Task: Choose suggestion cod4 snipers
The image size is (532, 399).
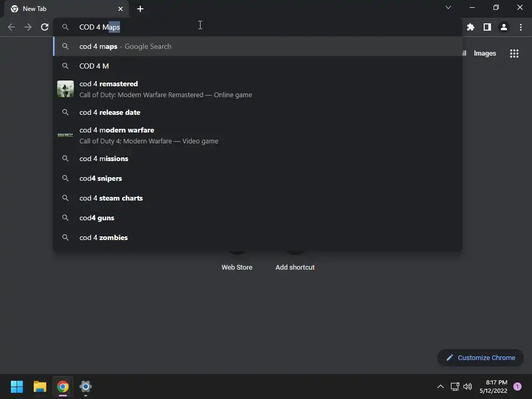Action: (x=258, y=178)
